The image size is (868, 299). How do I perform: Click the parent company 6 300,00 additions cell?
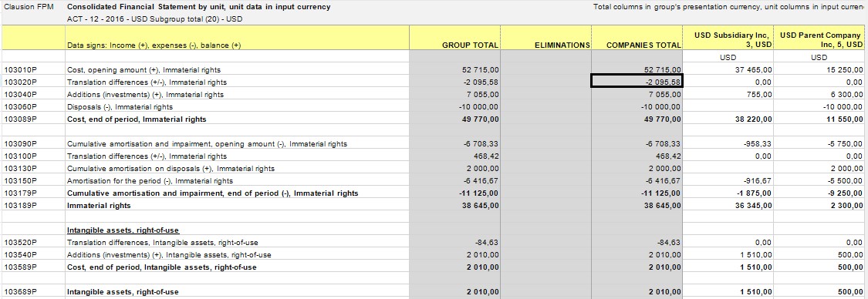(846, 95)
